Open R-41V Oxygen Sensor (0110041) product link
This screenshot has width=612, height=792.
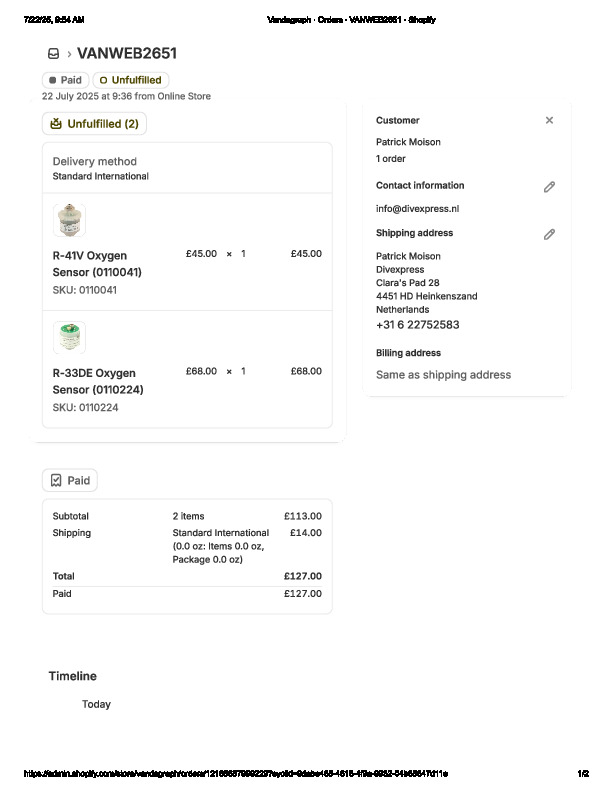97,263
